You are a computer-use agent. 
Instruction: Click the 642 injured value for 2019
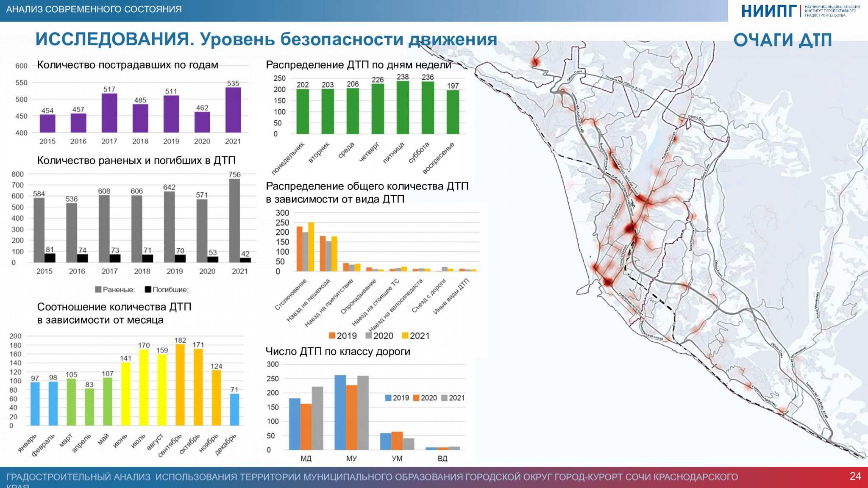(x=169, y=187)
